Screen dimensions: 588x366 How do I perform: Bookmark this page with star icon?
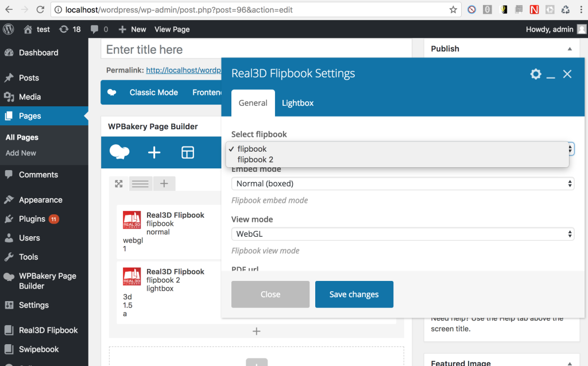453,10
